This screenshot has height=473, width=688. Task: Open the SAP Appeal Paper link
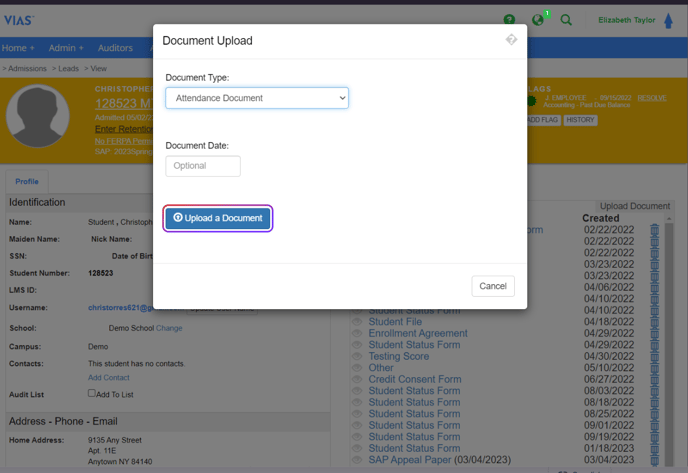409,460
